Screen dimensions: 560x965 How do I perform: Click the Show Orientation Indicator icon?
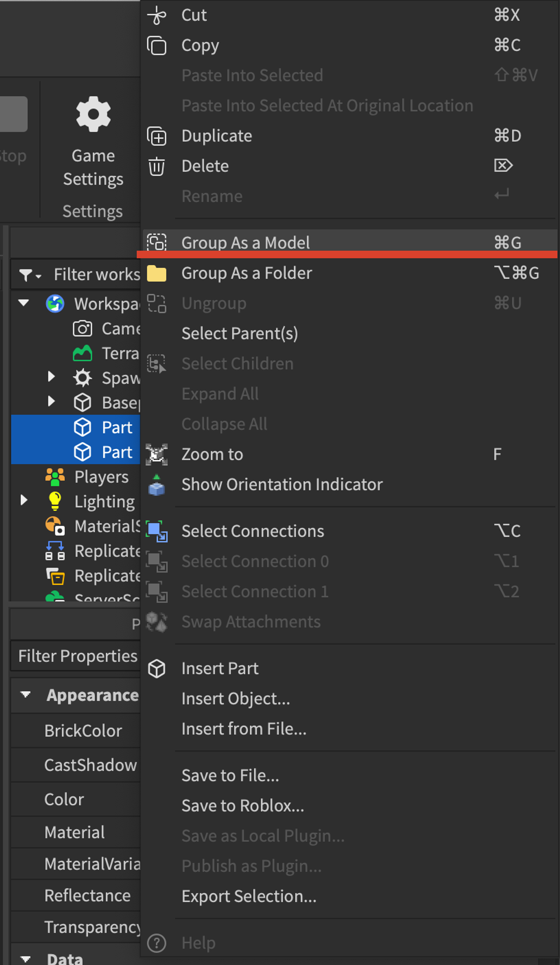[x=156, y=485]
